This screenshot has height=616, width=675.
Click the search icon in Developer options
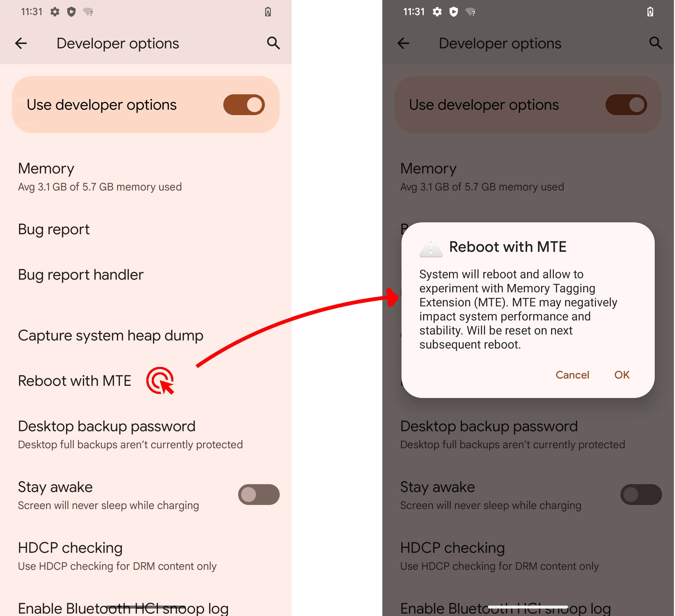click(x=272, y=42)
